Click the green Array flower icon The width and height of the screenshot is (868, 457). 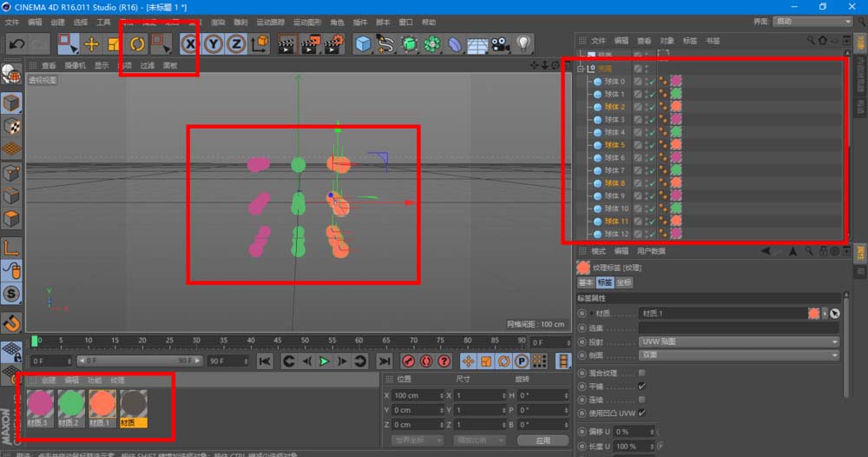[432, 43]
